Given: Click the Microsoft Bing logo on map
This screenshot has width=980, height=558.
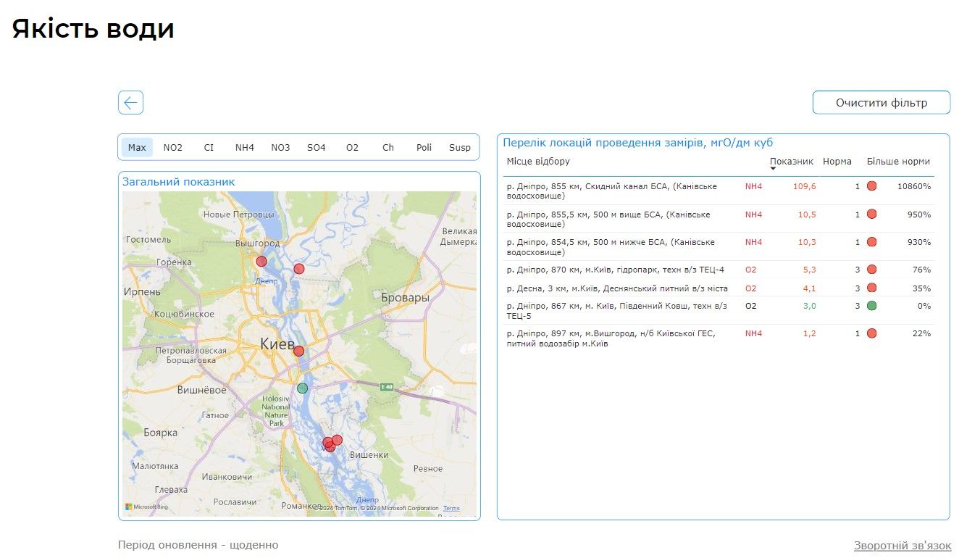Looking at the screenshot, I should 146,507.
